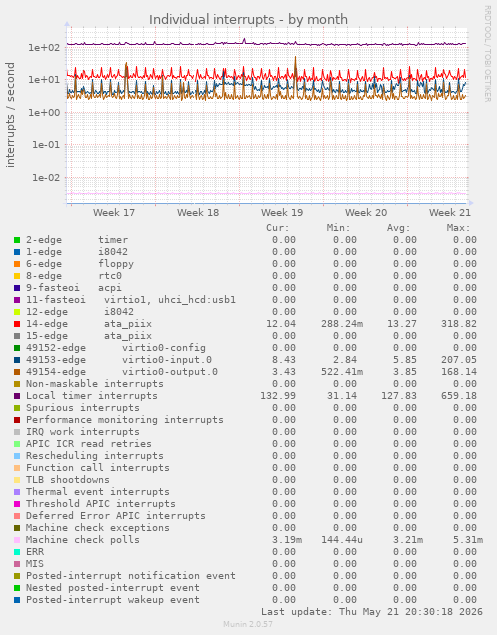
Task: Click the Local timer max value 659.18
Action: [459, 396]
